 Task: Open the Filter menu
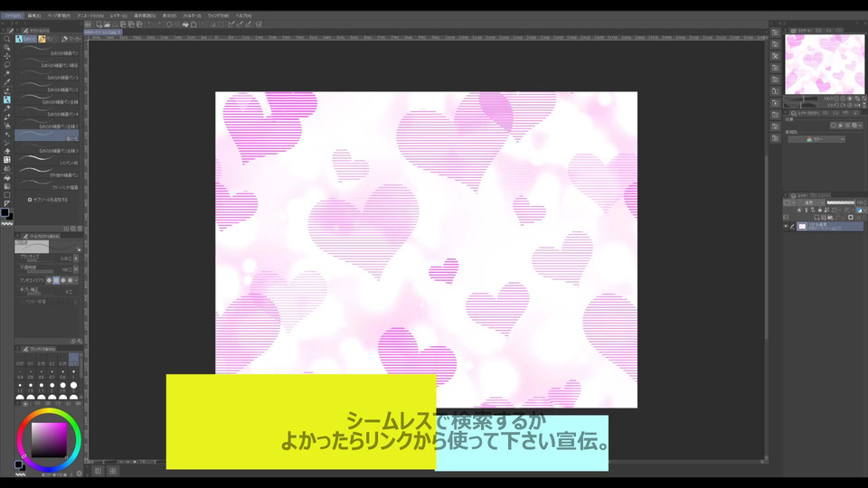tap(192, 16)
